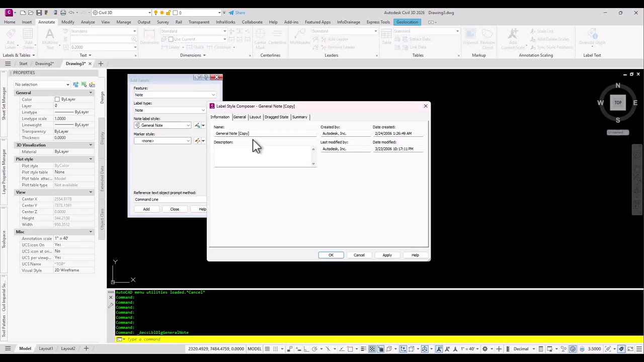Click the Name field containing General Note [Copy]
This screenshot has width=644, height=362.
[265, 134]
